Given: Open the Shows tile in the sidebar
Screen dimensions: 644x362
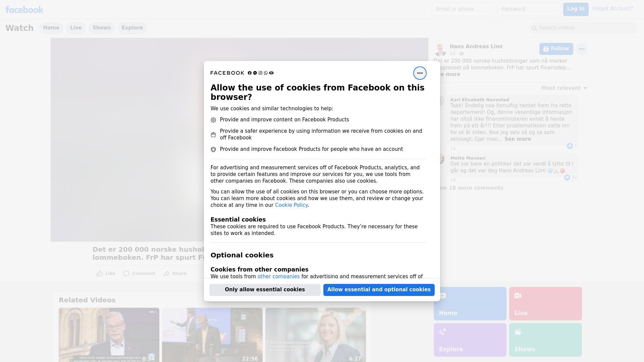Looking at the screenshot, I should (x=545, y=340).
